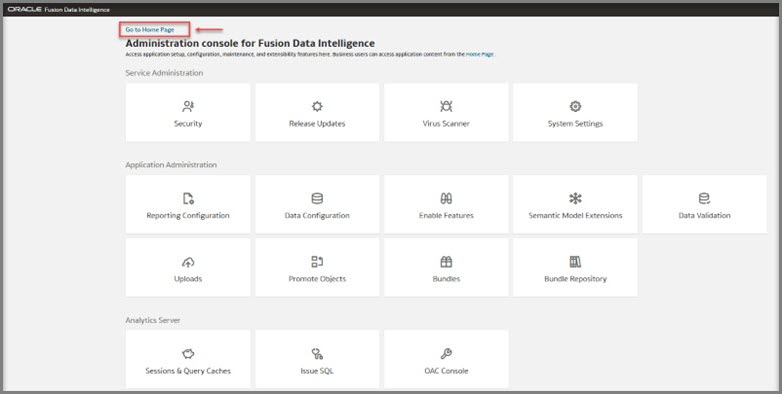Click the Service Administration section heading
Screen dimensions: 782x394
(x=164, y=73)
